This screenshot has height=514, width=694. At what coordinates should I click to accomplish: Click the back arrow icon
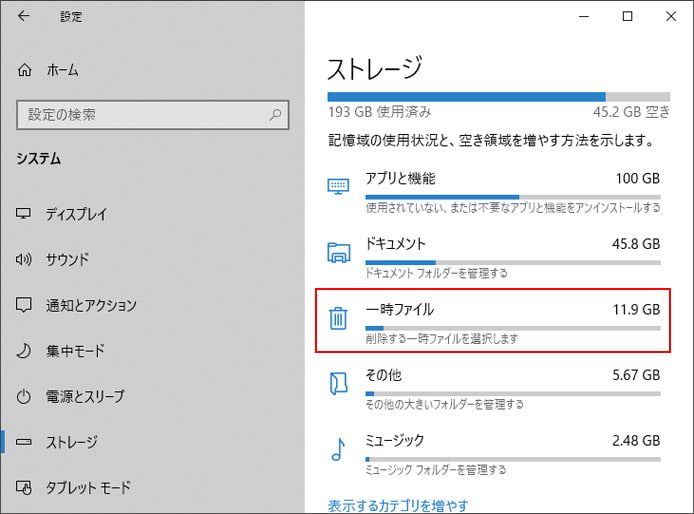click(23, 16)
